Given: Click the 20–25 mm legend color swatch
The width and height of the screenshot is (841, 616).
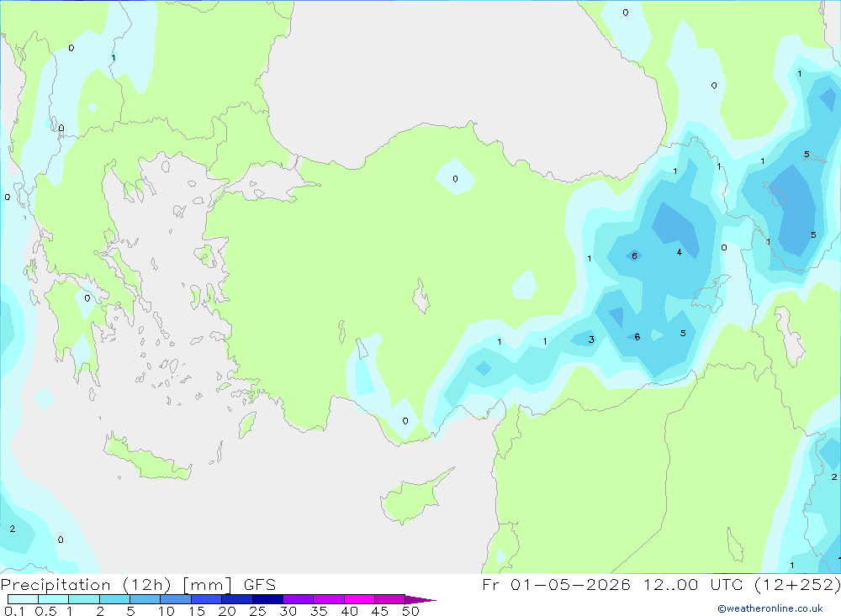Looking at the screenshot, I should [x=237, y=599].
